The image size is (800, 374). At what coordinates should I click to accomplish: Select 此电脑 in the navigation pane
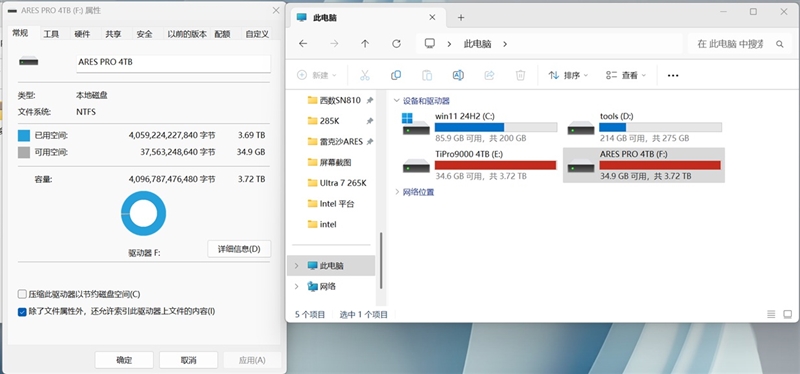point(331,265)
